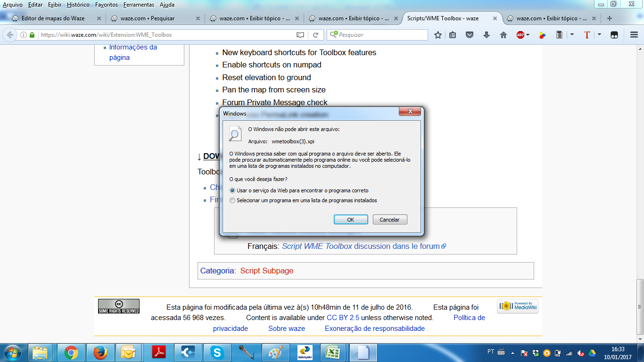Show site information icon in address bar
Viewport: 644px width, 362px height.
click(x=24, y=35)
